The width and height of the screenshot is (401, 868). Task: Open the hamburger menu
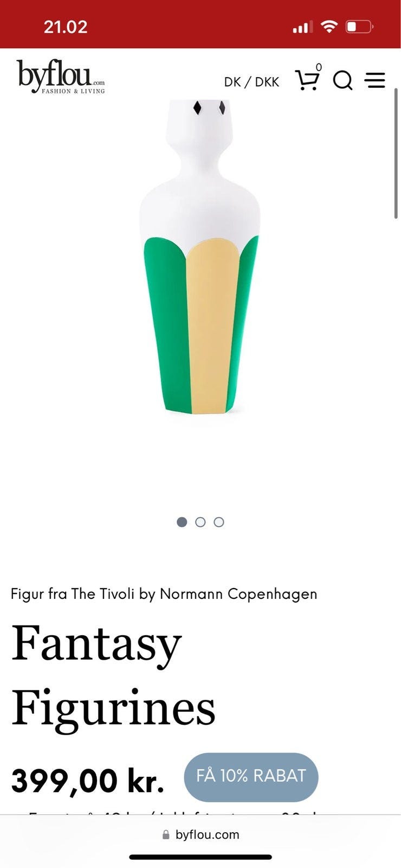pyautogui.click(x=374, y=80)
